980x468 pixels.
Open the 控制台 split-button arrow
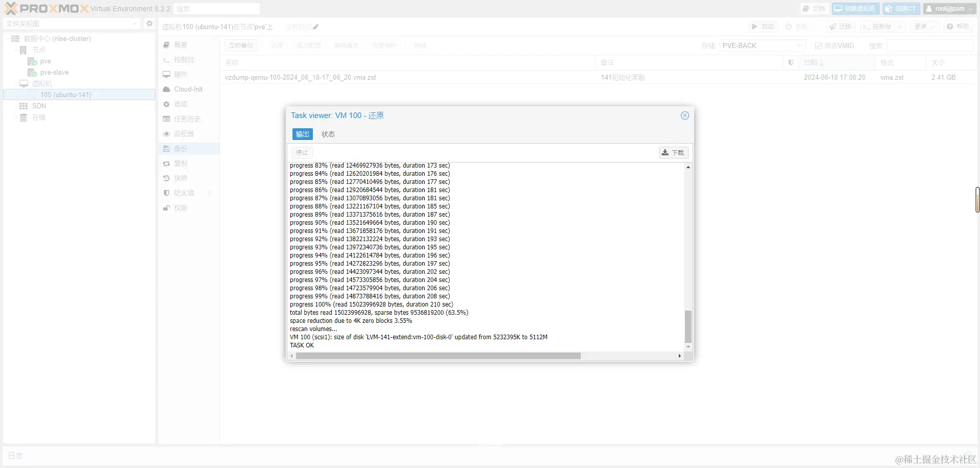click(x=899, y=27)
